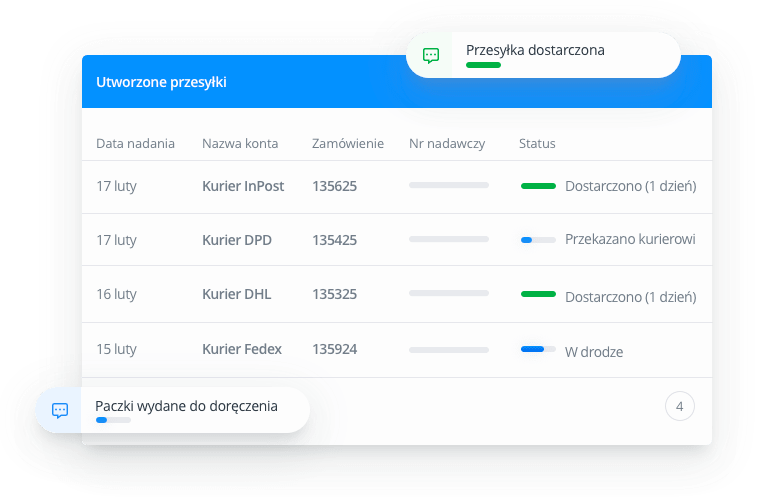Open the 'Przesyłka dostarczona' notification
The height and width of the screenshot is (500, 766).
[x=535, y=50]
